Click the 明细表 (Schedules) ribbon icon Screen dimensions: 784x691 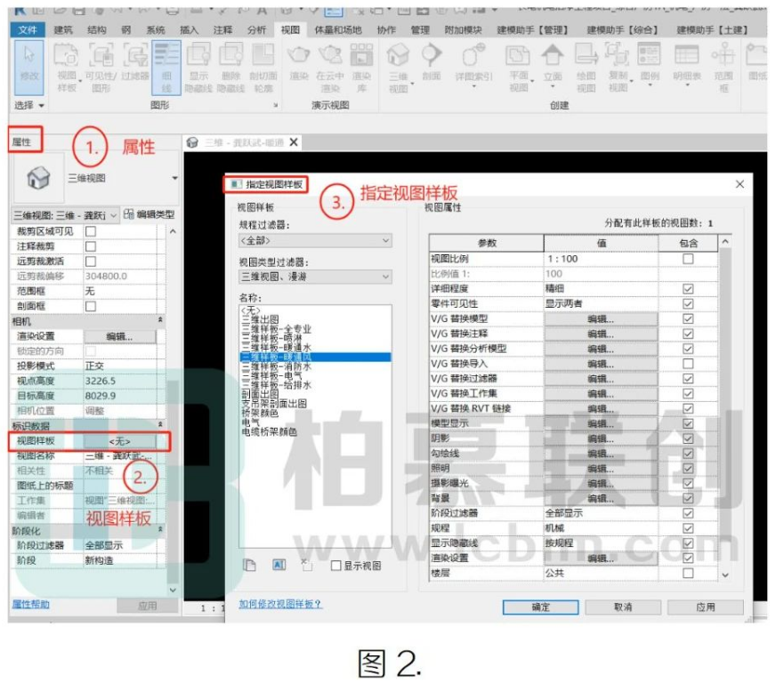click(686, 64)
